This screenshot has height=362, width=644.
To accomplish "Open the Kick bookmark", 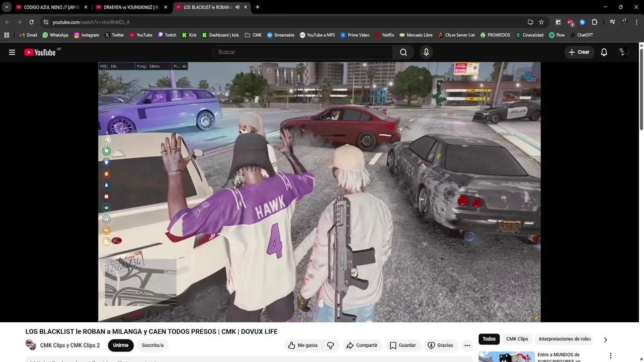I will tap(189, 35).
